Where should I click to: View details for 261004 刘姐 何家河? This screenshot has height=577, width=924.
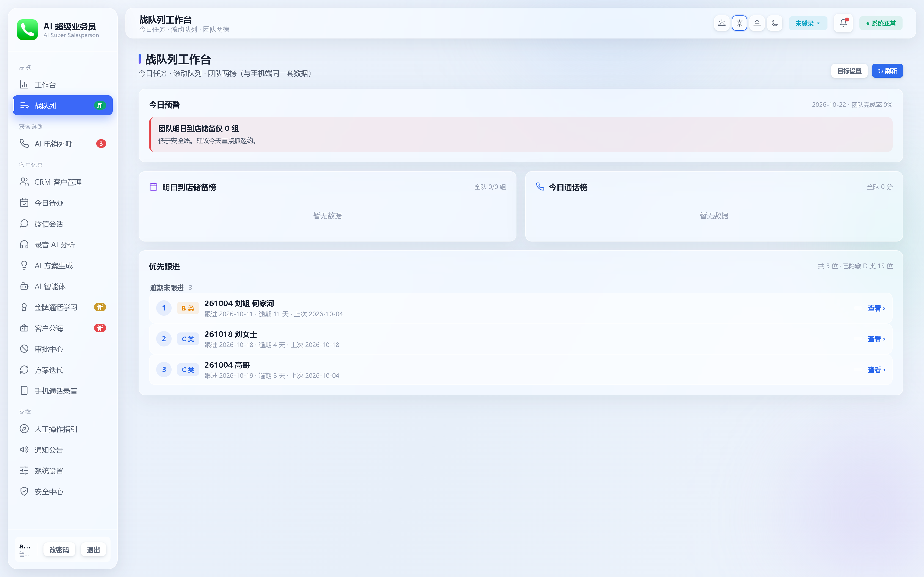point(876,308)
